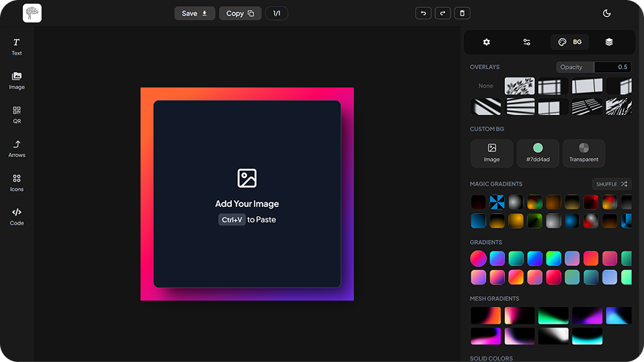Image resolution: width=644 pixels, height=362 pixels.
Task: Open the Icons tool
Action: [x=16, y=183]
